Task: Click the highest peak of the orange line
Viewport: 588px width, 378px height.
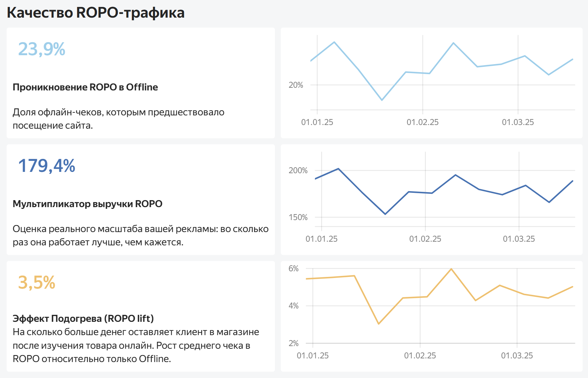Action: [451, 269]
